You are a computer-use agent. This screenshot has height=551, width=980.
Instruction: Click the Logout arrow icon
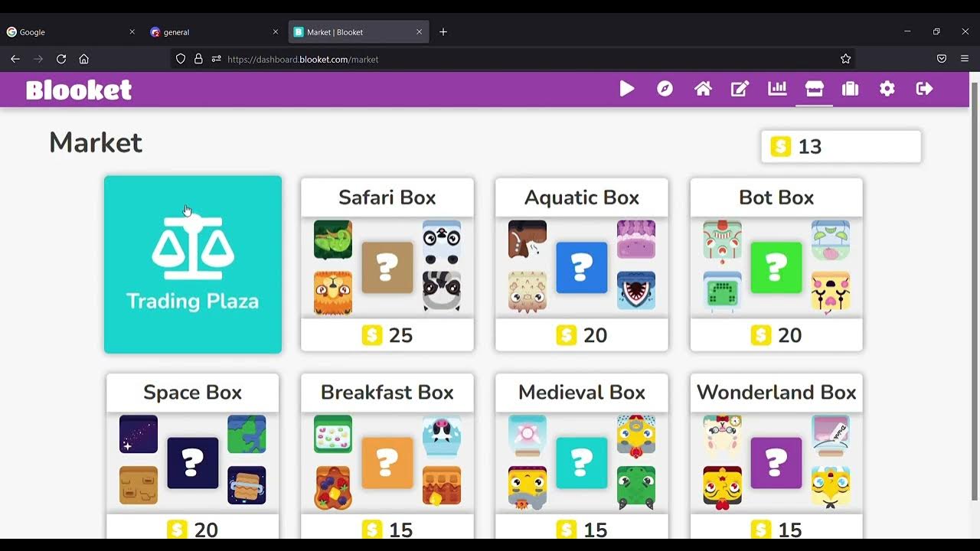coord(924,89)
